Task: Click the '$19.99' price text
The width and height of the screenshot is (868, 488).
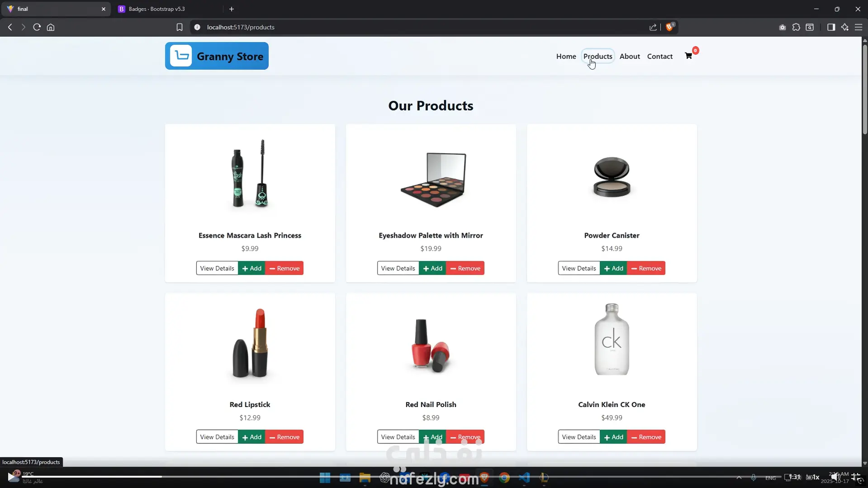Action: [431, 249]
